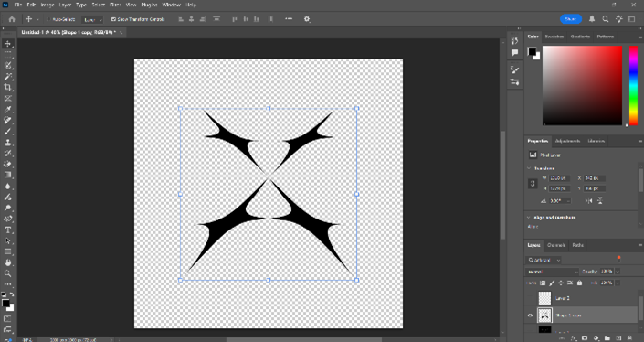Select the Eraser tool
Screen dimensions: 644x342
tap(8, 164)
